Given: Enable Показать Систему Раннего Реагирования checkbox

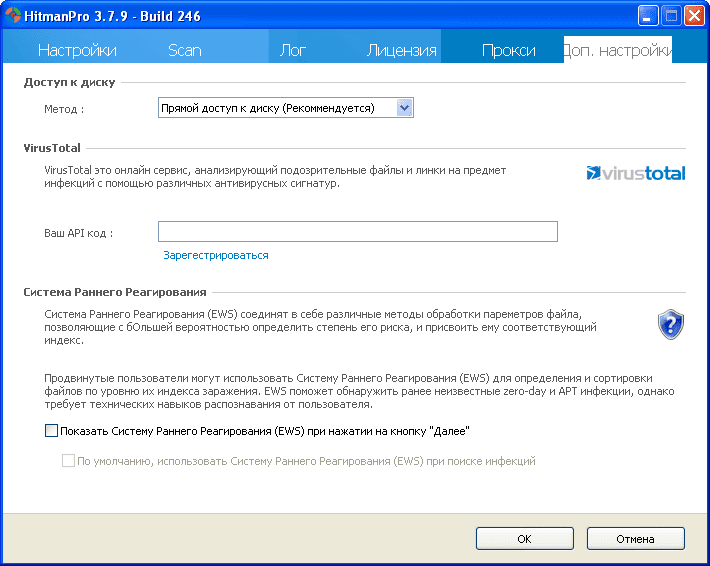Looking at the screenshot, I should pos(51,431).
